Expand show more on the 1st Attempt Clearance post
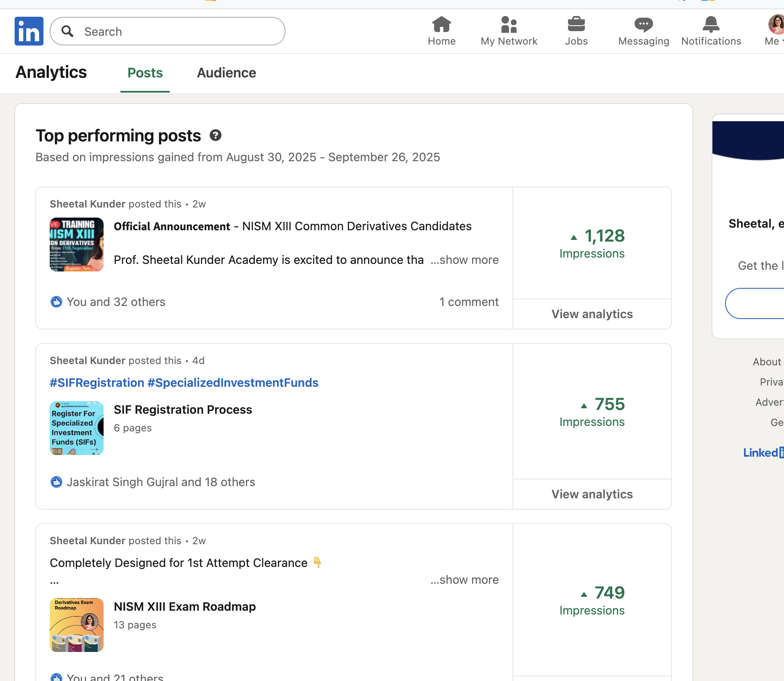 464,580
